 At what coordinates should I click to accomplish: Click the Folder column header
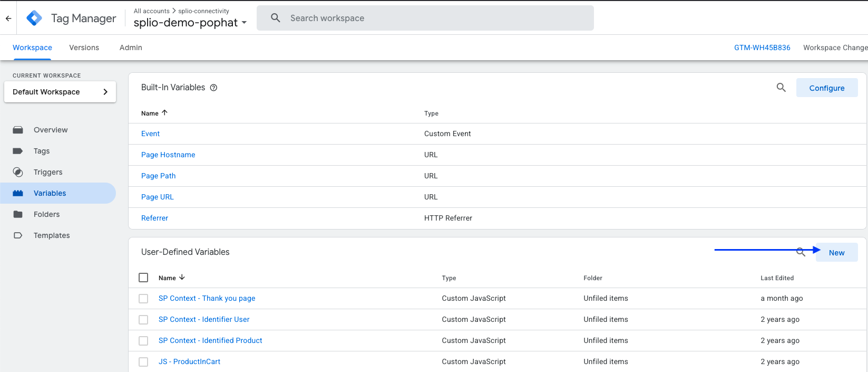tap(593, 278)
